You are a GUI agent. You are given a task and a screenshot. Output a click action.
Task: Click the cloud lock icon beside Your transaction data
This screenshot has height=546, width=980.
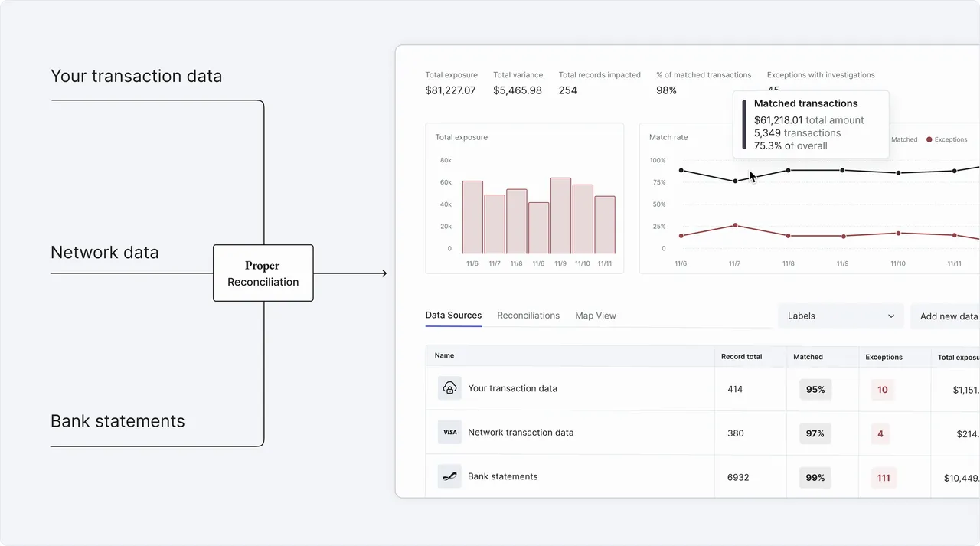click(449, 388)
